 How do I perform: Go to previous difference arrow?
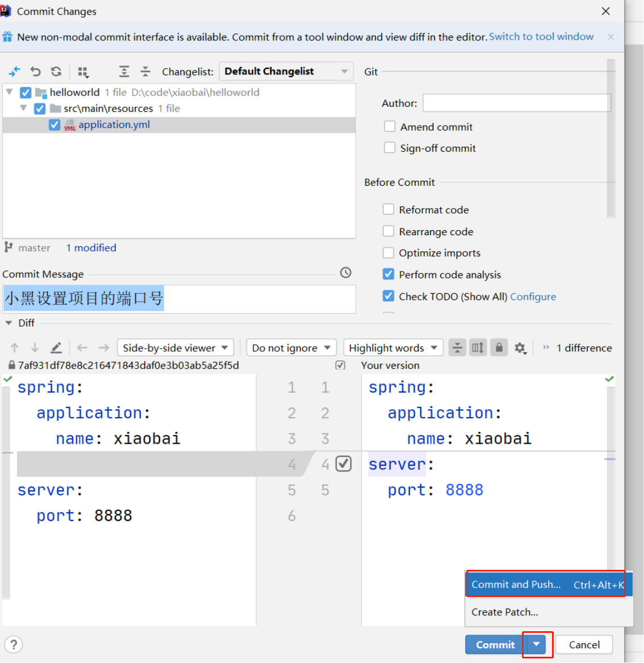(x=14, y=348)
